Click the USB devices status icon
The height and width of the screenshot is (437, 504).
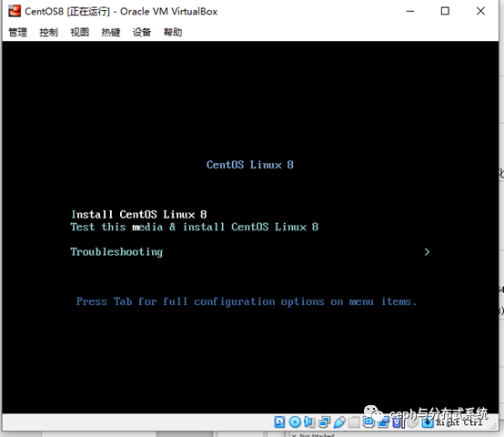pyautogui.click(x=339, y=422)
